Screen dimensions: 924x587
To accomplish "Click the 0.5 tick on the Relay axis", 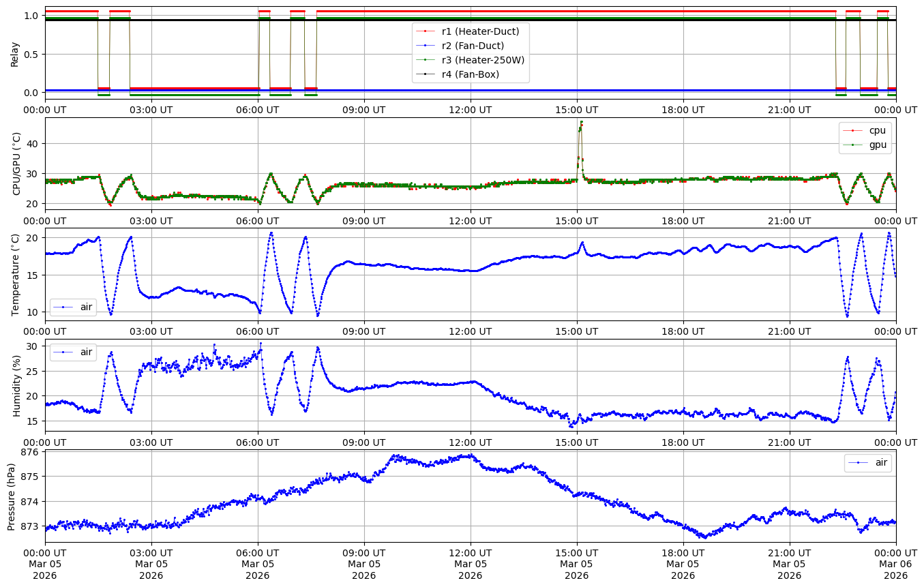I will pyautogui.click(x=32, y=54).
